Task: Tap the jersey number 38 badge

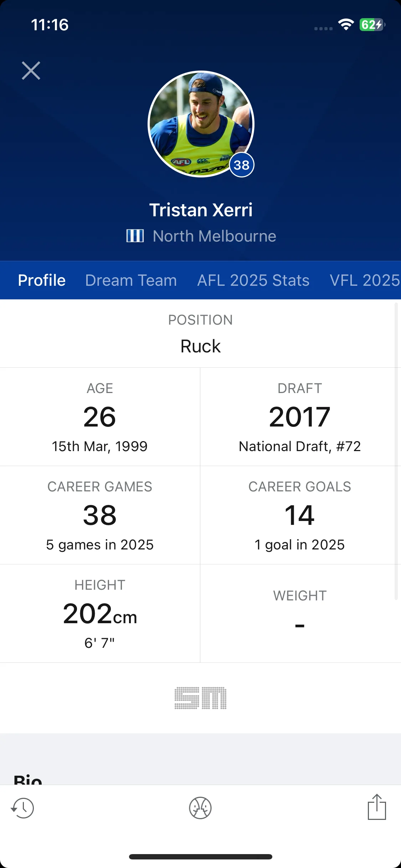Action: point(242,165)
